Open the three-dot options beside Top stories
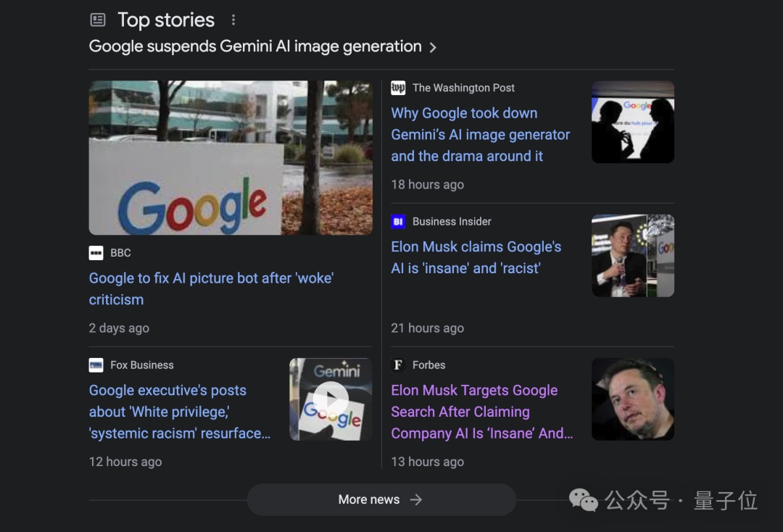Screen dimensions: 783x532 click(x=233, y=20)
